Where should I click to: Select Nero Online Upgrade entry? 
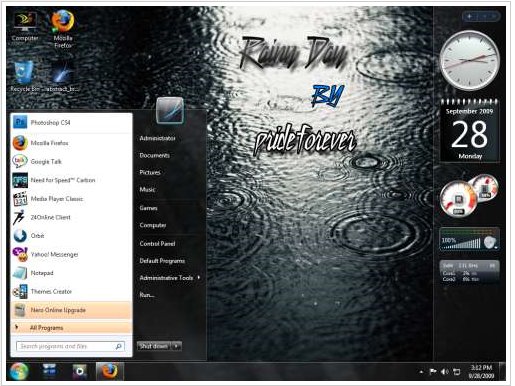71,310
